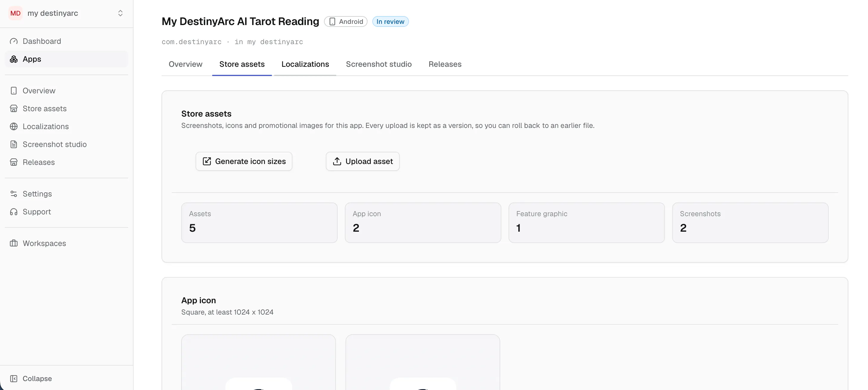Click the Dashboard gauge icon

click(14, 41)
